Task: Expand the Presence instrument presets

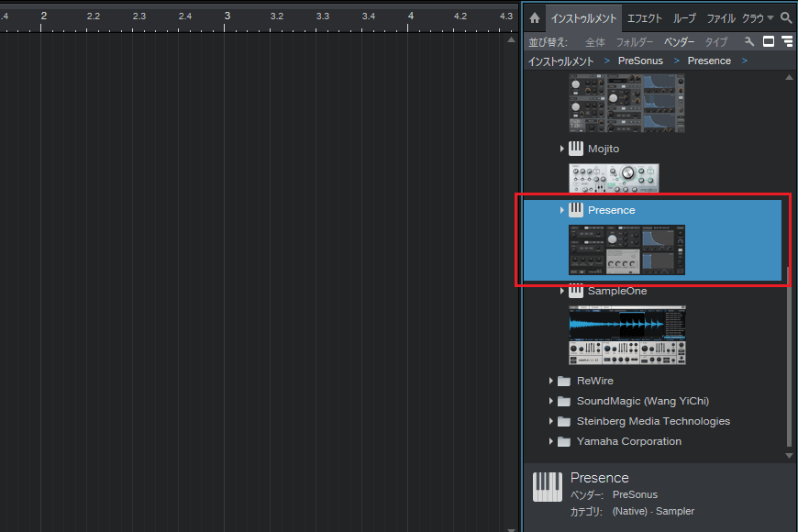Action: click(561, 210)
